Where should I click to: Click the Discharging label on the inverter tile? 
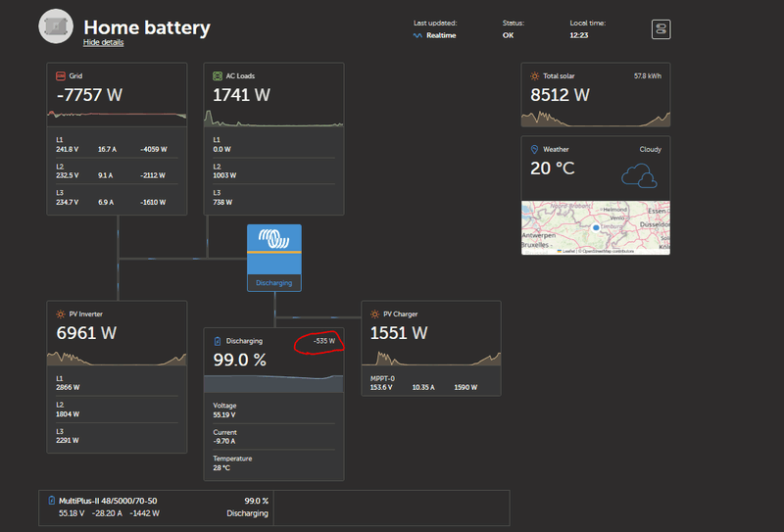[x=274, y=283]
